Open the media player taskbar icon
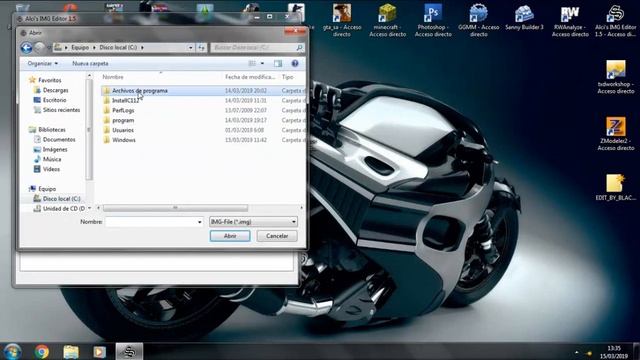 (x=99, y=351)
